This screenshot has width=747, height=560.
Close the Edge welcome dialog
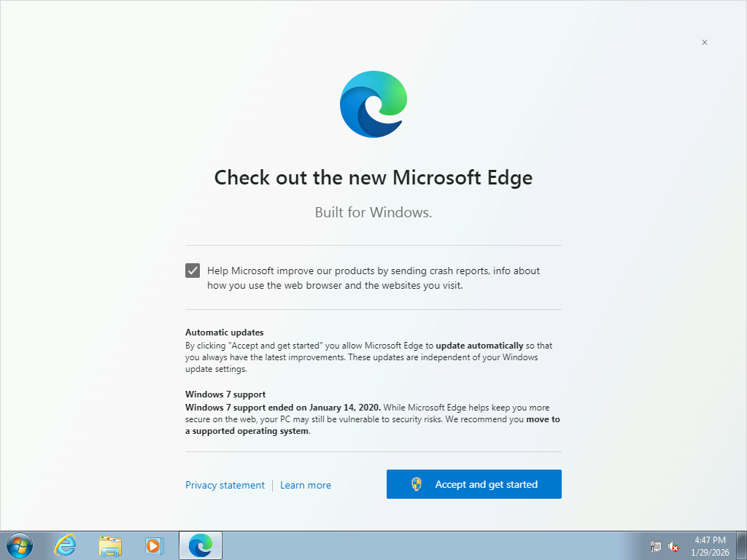click(x=705, y=42)
